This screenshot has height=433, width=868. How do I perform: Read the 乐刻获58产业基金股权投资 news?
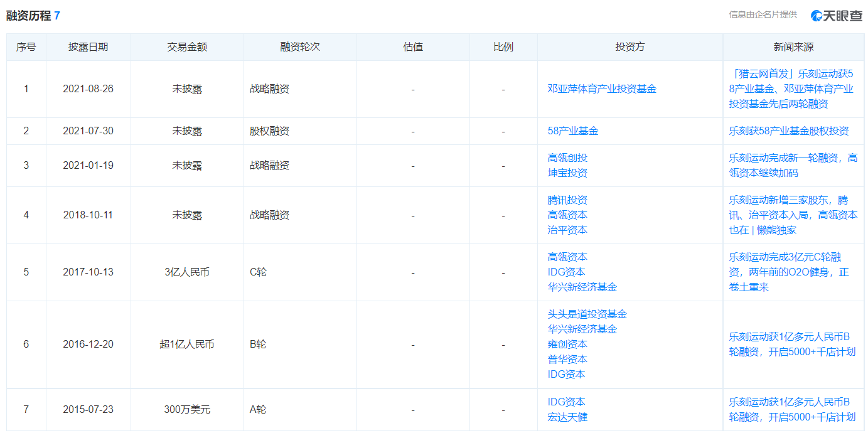(788, 131)
